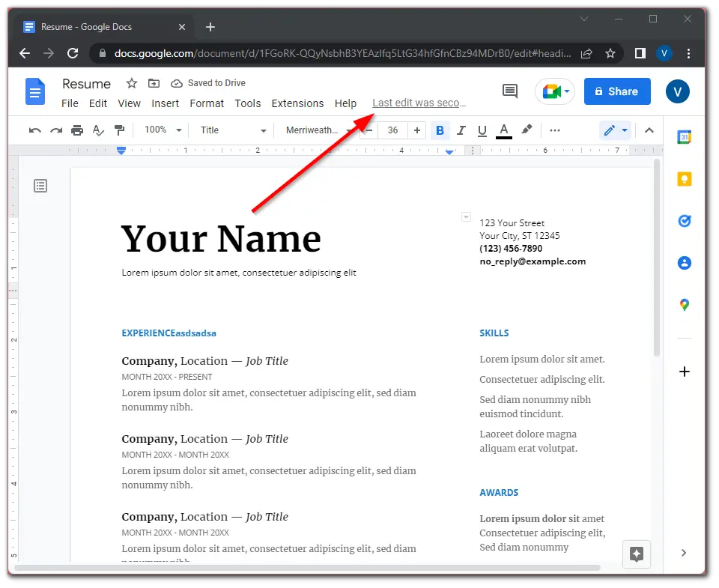The height and width of the screenshot is (588, 719).
Task: Open Google Calendar in the side panel
Action: pyautogui.click(x=683, y=137)
